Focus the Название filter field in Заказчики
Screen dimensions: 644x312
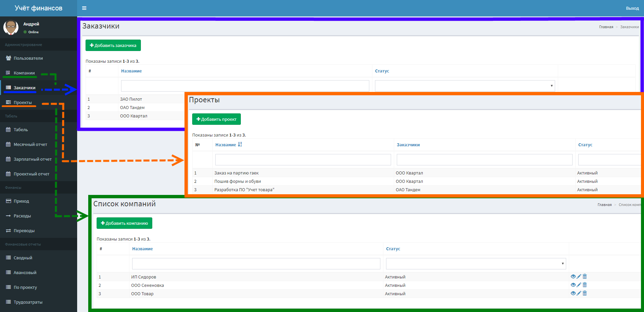coord(245,86)
